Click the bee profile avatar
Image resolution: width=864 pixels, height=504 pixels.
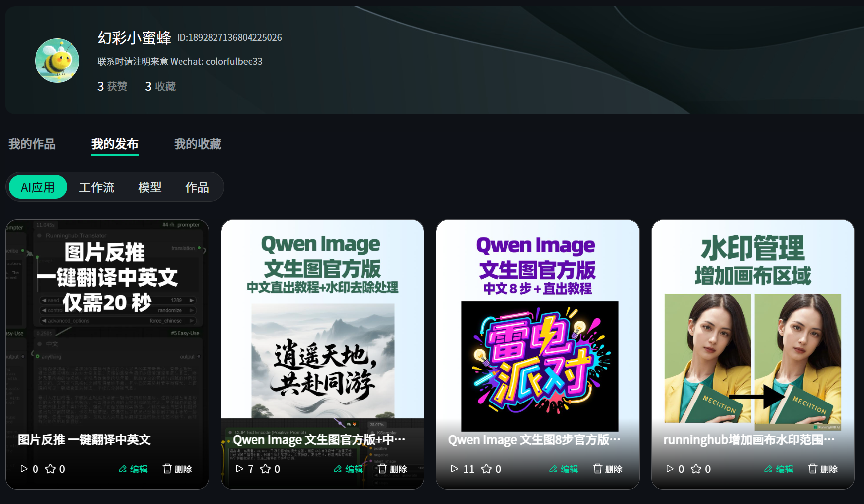coord(57,61)
